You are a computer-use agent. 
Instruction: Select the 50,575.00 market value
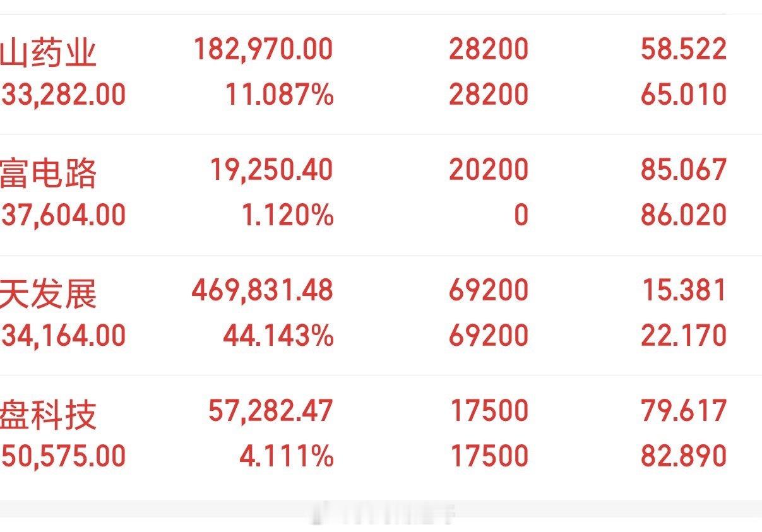63,457
